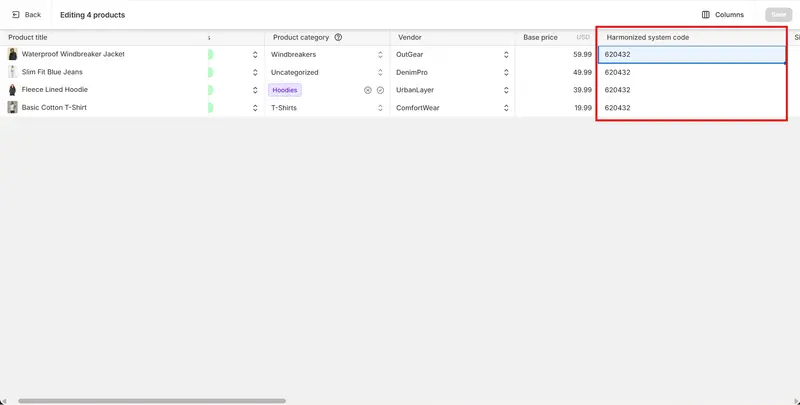Click Harmonized system code column header
This screenshot has width=800, height=405.
[x=647, y=37]
